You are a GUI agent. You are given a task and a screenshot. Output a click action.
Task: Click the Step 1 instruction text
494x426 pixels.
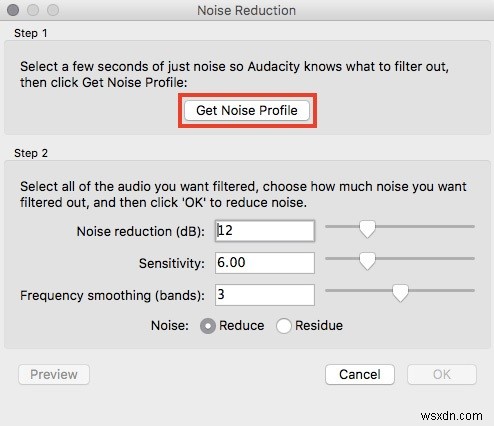pos(234,74)
